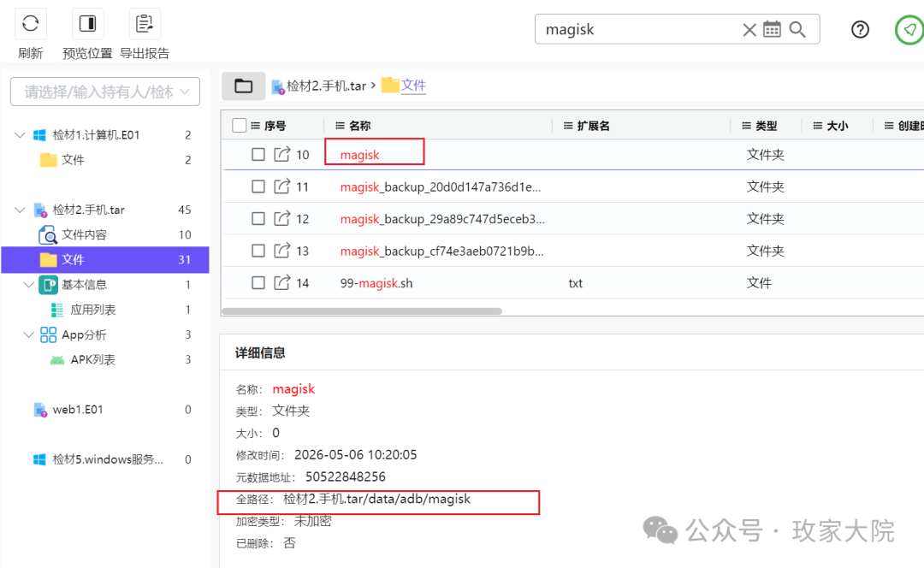924x568 pixels.
Task: Click the 基本信息 tree item
Action: (x=84, y=285)
